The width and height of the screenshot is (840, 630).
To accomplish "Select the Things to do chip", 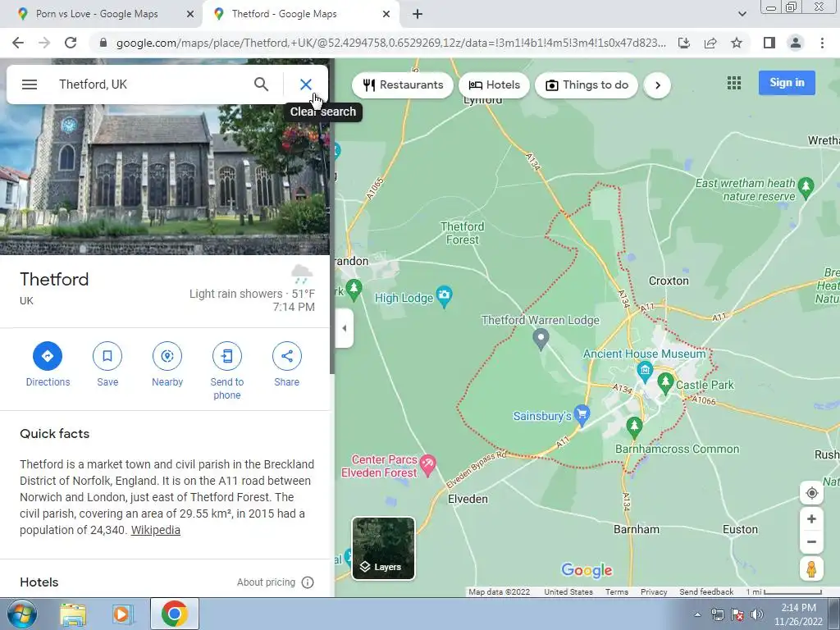I will [x=587, y=85].
